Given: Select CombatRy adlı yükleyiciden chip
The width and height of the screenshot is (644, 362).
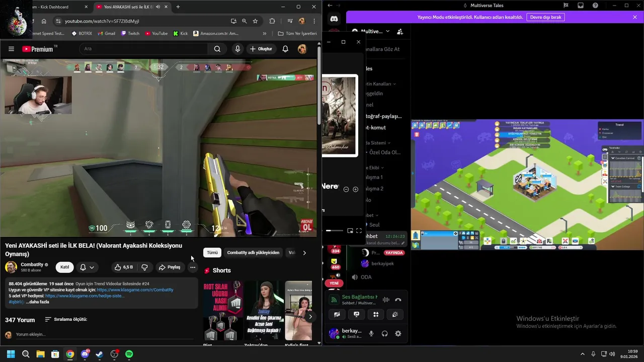Looking at the screenshot, I should coord(253,252).
